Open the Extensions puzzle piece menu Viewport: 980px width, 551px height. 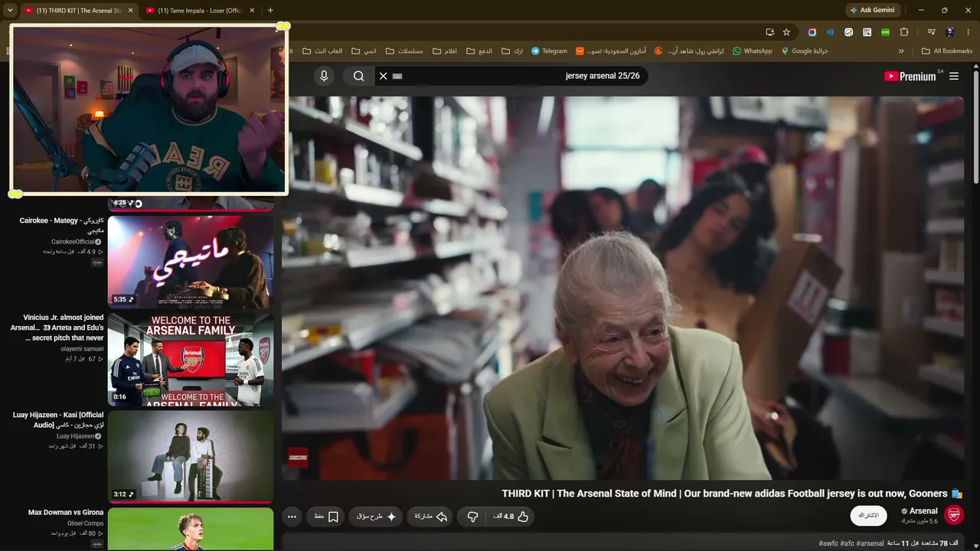[x=904, y=32]
